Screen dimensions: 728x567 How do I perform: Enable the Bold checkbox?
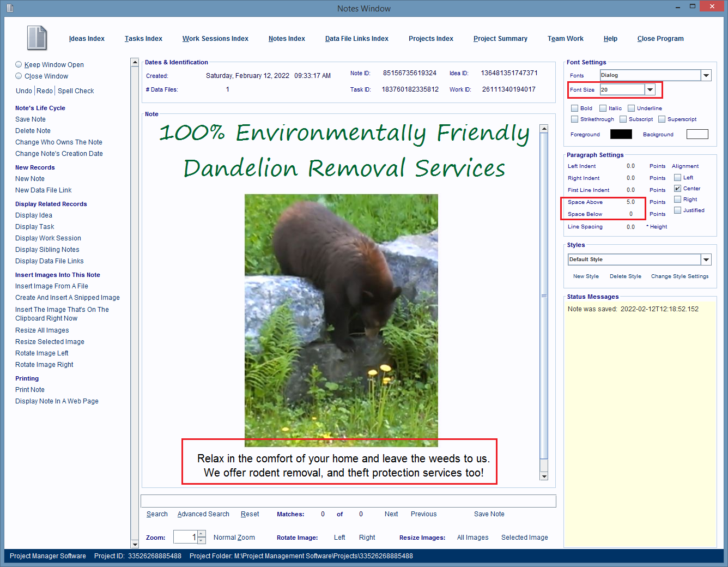(574, 108)
